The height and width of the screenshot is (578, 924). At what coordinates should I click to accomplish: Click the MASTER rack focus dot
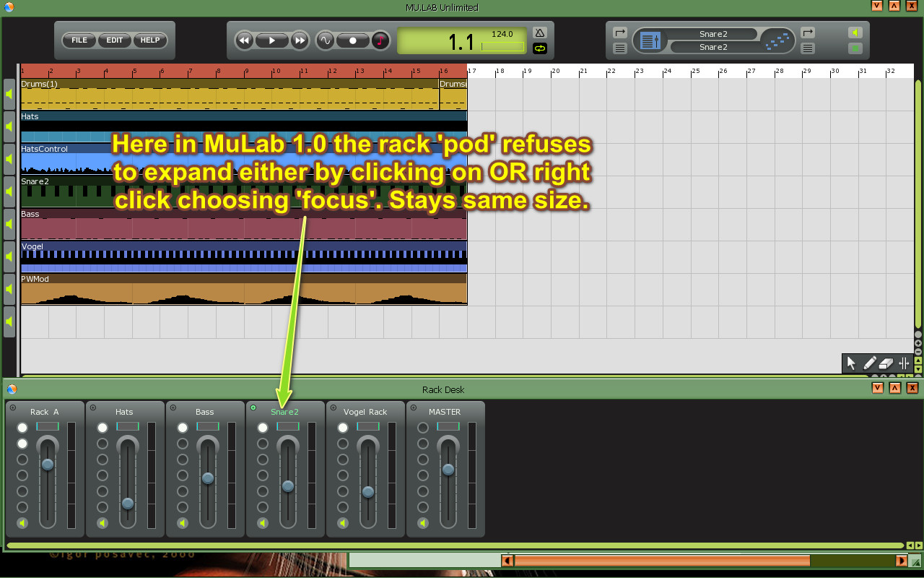(414, 408)
